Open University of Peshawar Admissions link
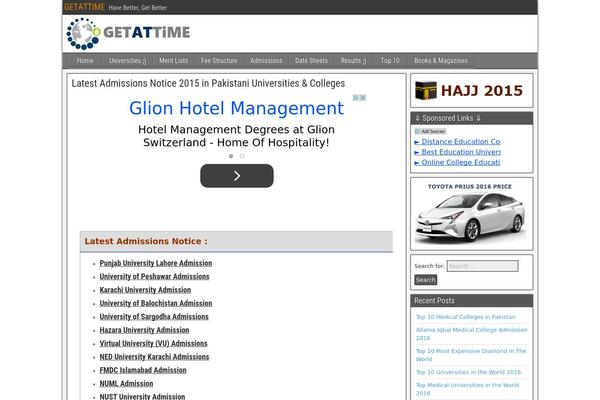This screenshot has height=400, width=600. pos(154,277)
